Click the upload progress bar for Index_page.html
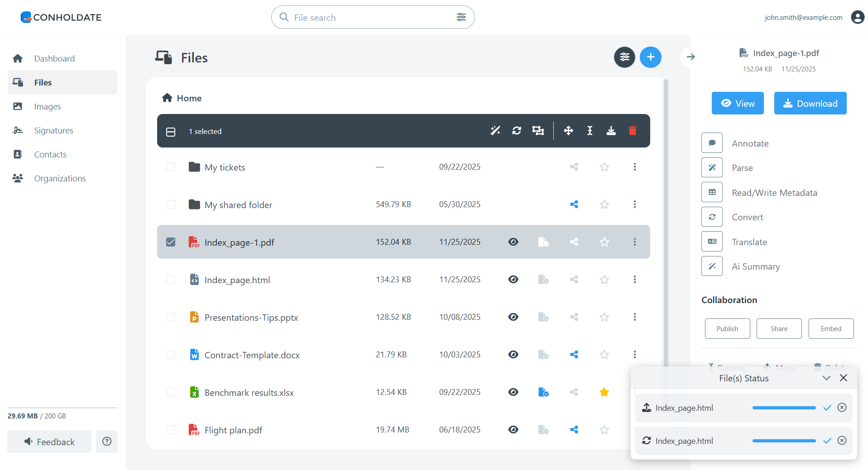 click(784, 408)
